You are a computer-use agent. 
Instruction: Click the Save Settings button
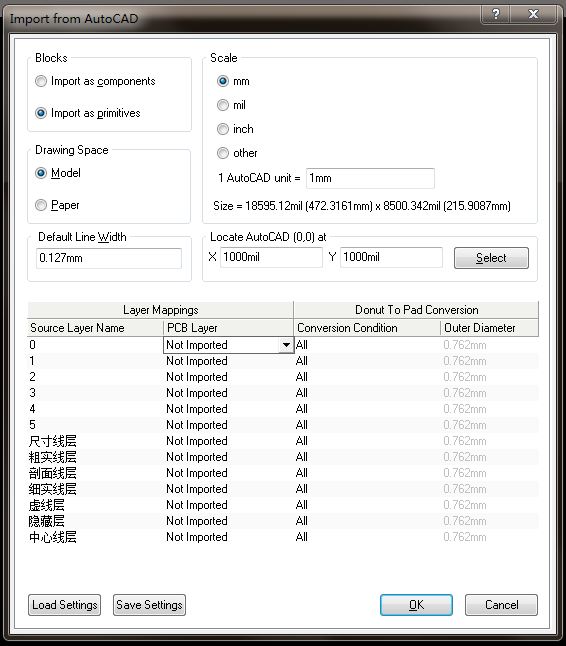pyautogui.click(x=149, y=605)
